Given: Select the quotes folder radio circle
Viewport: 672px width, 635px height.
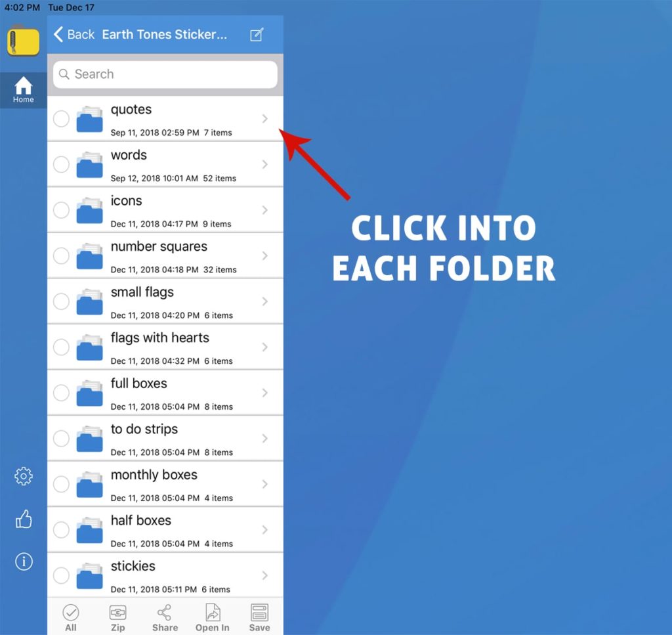Looking at the screenshot, I should [61, 119].
